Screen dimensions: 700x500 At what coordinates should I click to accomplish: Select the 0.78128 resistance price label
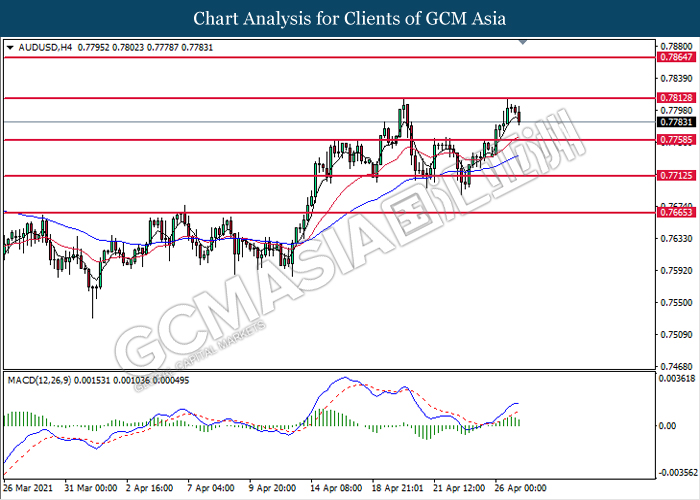[676, 98]
